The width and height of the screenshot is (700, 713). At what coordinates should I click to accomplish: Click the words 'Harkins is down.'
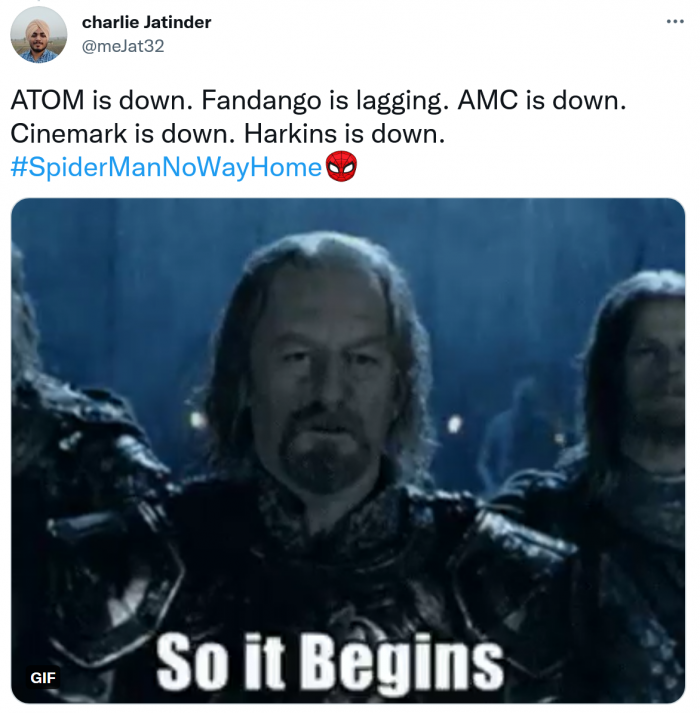pyautogui.click(x=344, y=134)
